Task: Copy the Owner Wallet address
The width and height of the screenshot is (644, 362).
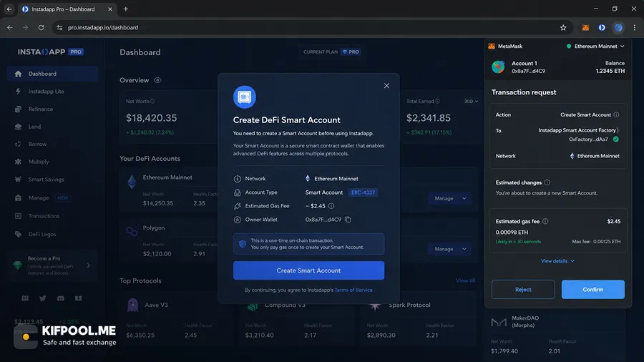Action: [x=348, y=220]
